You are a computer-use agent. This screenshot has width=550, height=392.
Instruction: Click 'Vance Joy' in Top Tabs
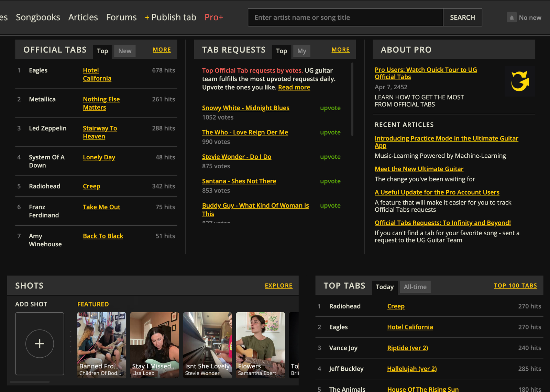[343, 348]
